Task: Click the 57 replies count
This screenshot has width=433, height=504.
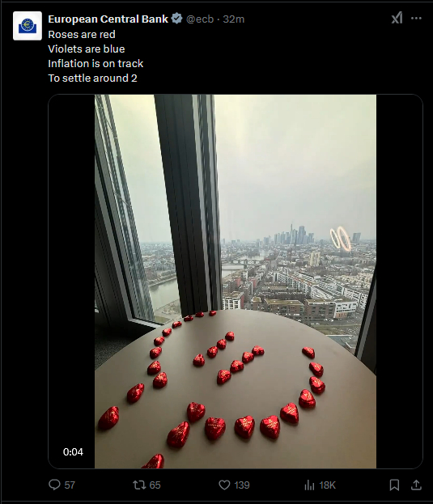Action: pyautogui.click(x=70, y=485)
